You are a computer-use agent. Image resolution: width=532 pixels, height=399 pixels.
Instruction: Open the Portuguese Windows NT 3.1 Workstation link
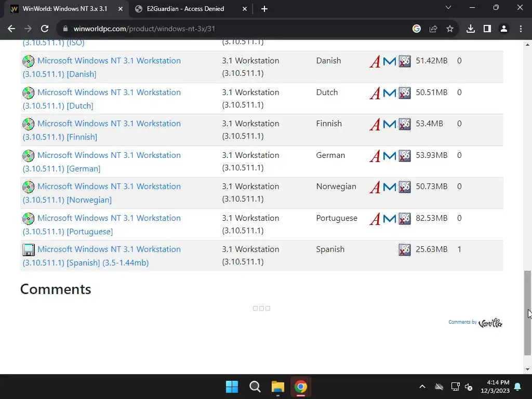(x=101, y=224)
